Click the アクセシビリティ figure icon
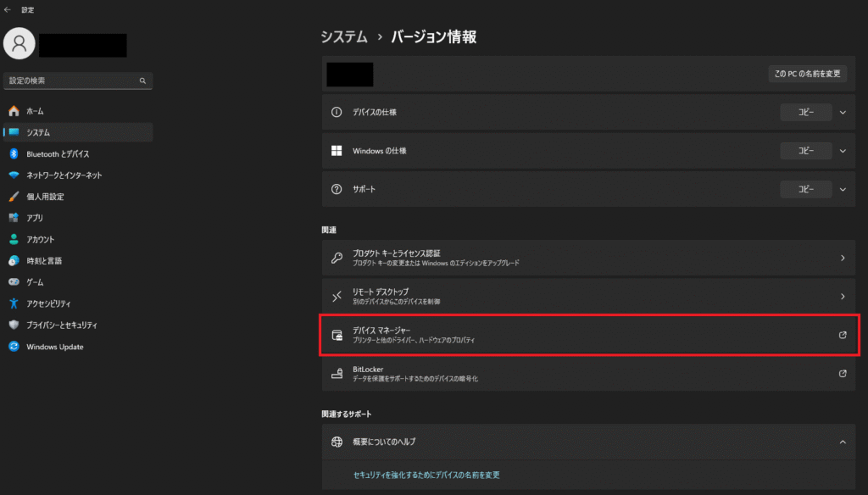The image size is (868, 495). click(14, 303)
